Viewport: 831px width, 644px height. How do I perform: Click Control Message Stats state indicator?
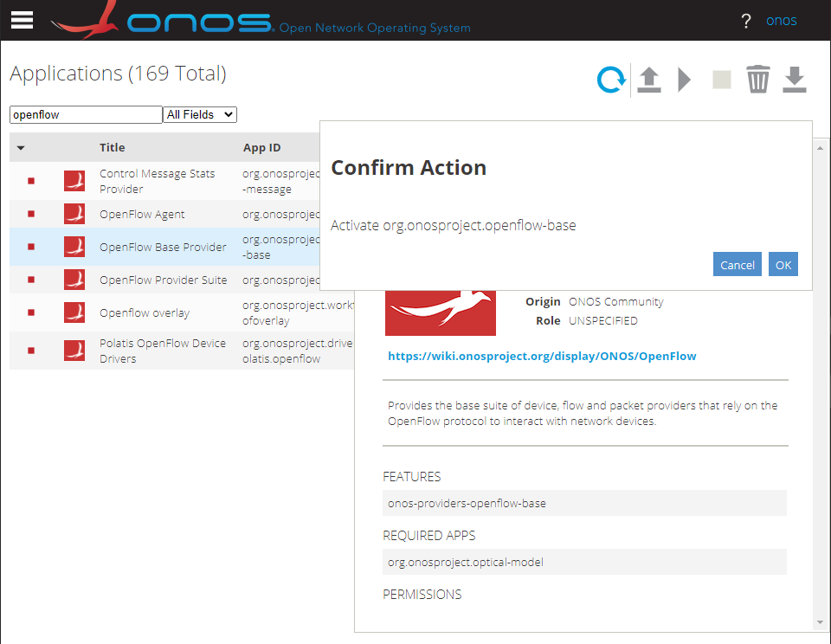31,181
